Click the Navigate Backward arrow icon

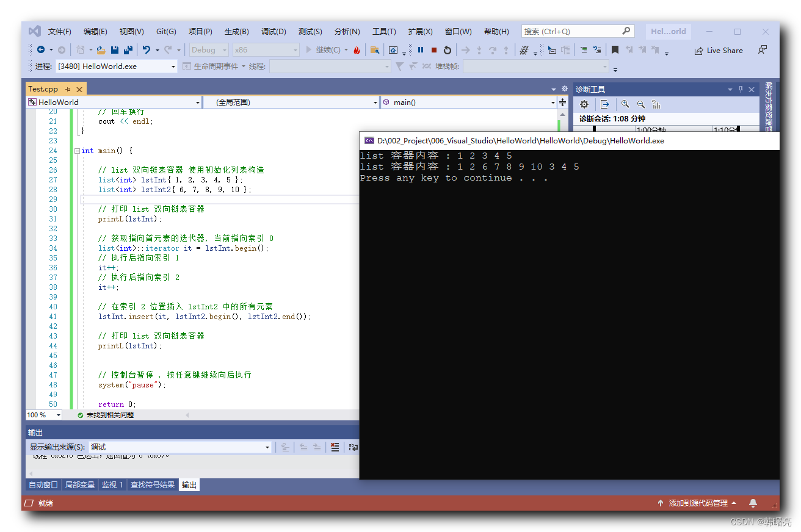[41, 50]
